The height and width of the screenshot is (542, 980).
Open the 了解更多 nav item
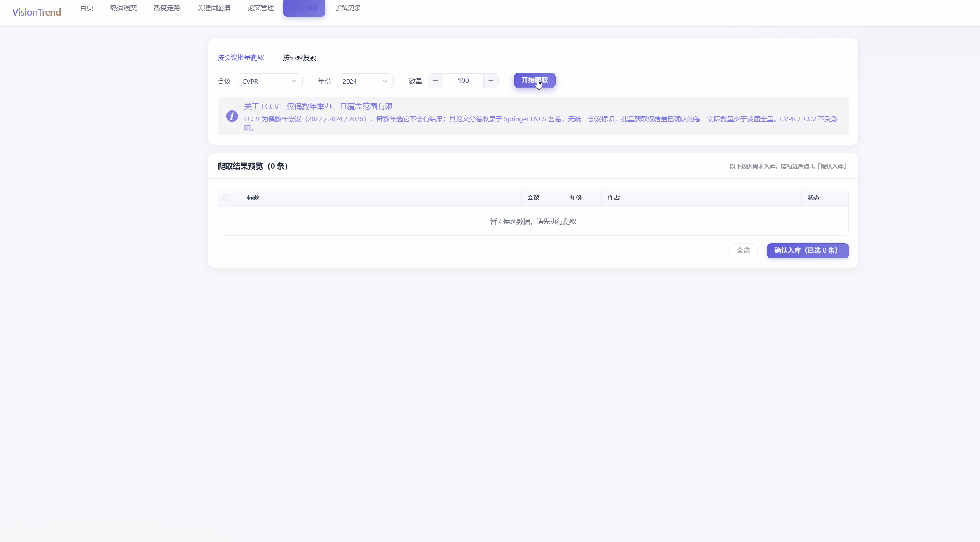348,8
